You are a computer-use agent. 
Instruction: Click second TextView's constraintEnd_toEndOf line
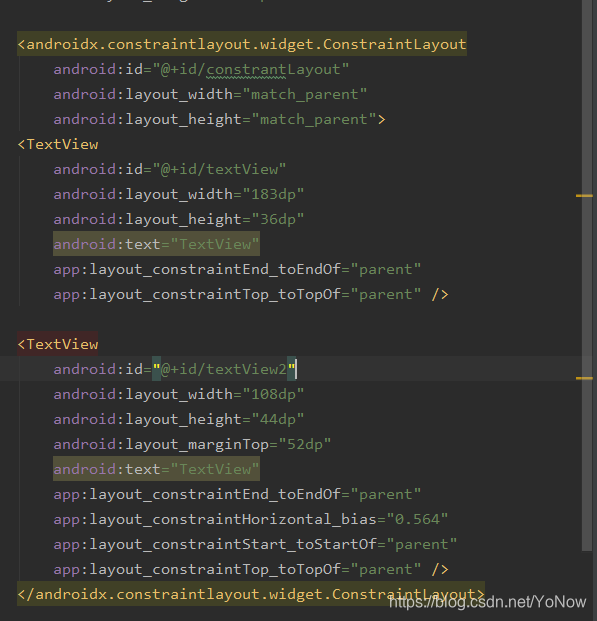pyautogui.click(x=237, y=494)
